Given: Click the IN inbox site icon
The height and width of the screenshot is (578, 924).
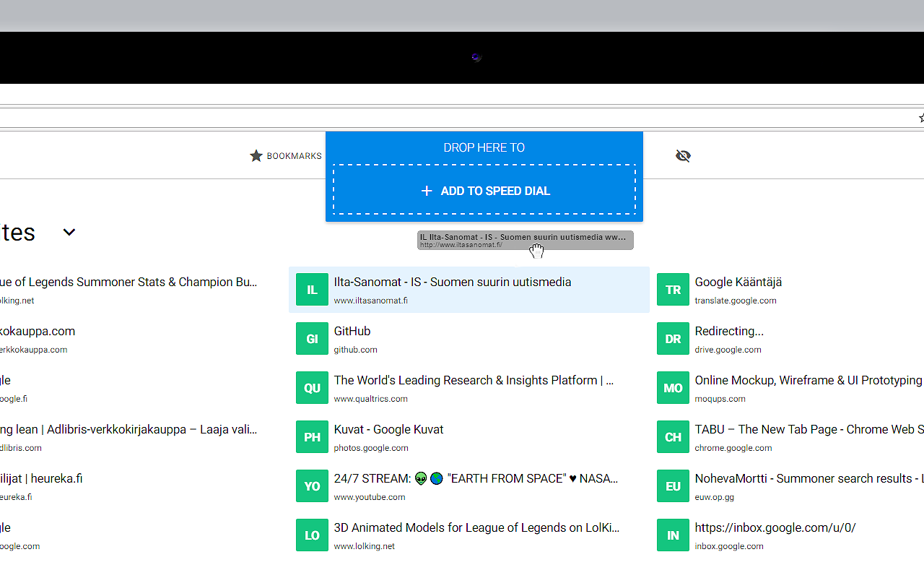Looking at the screenshot, I should coord(673,535).
